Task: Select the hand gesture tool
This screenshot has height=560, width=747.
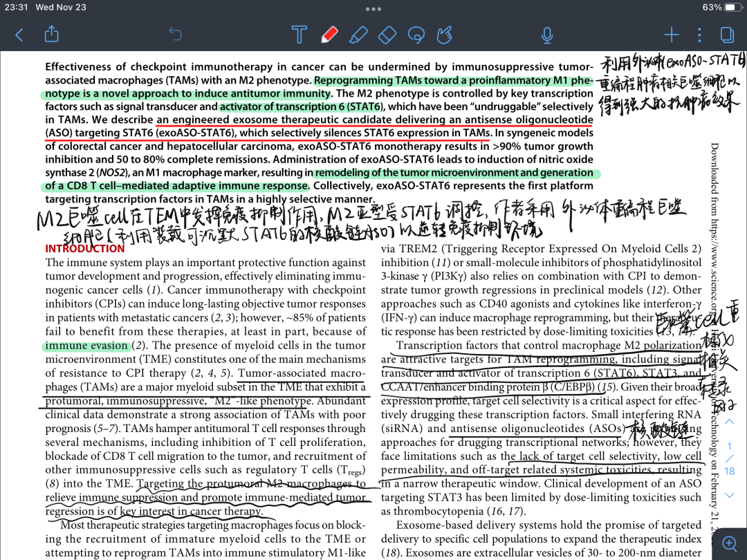Action: (x=445, y=35)
